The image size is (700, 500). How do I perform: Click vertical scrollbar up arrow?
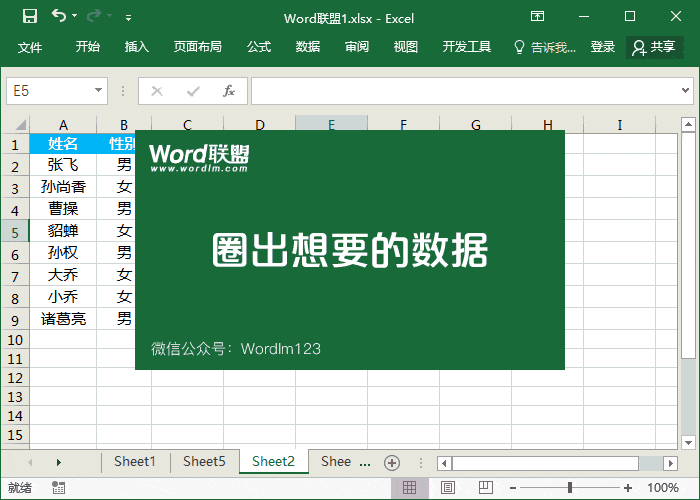click(x=688, y=124)
